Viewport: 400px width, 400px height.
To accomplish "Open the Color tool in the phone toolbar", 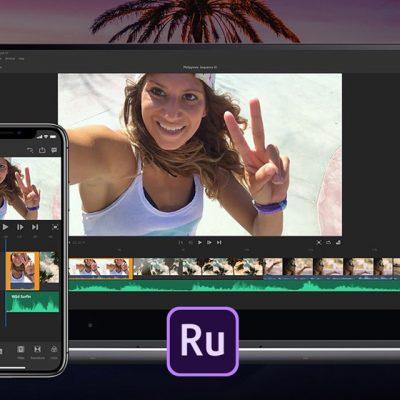I will pyautogui.click(x=53, y=352).
